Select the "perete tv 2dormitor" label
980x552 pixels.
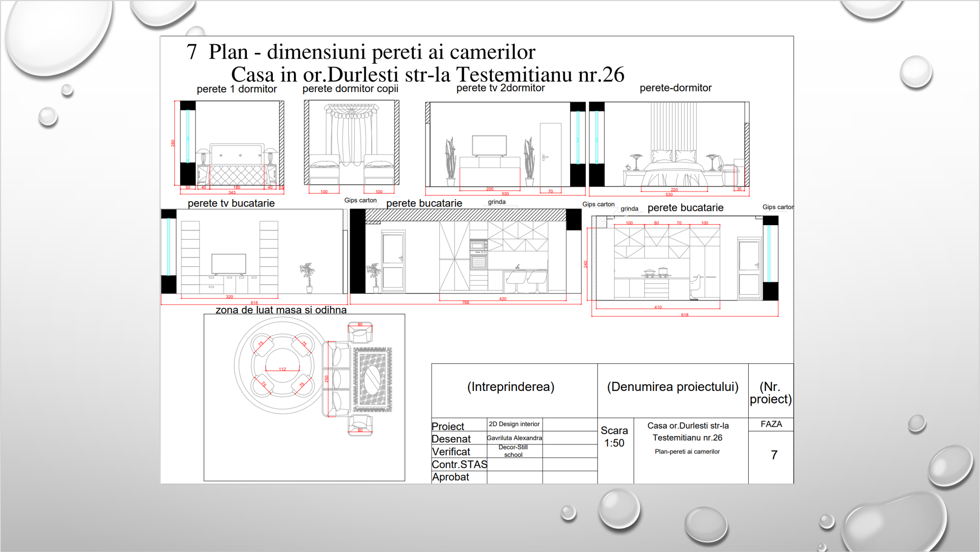point(500,88)
